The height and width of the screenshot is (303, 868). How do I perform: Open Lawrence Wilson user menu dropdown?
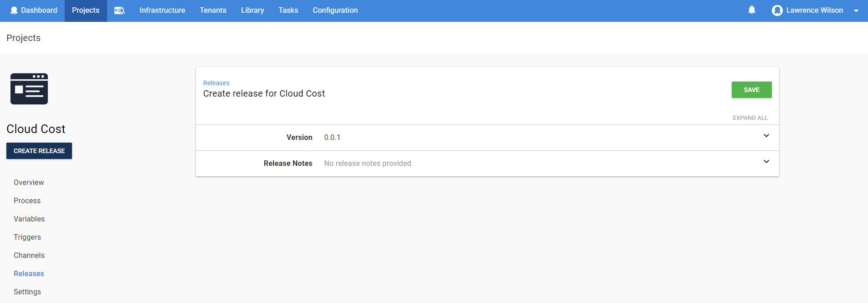pos(856,11)
